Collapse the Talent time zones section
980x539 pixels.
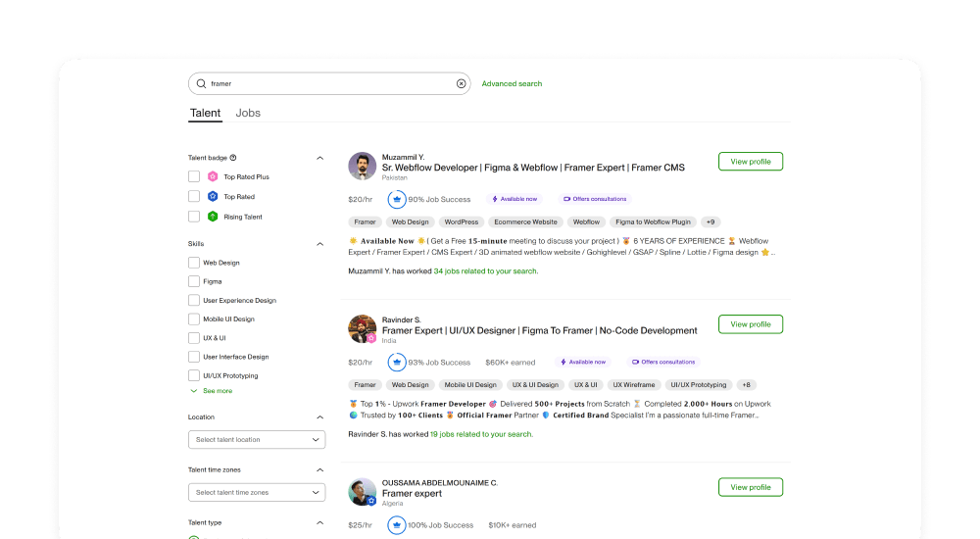320,469
